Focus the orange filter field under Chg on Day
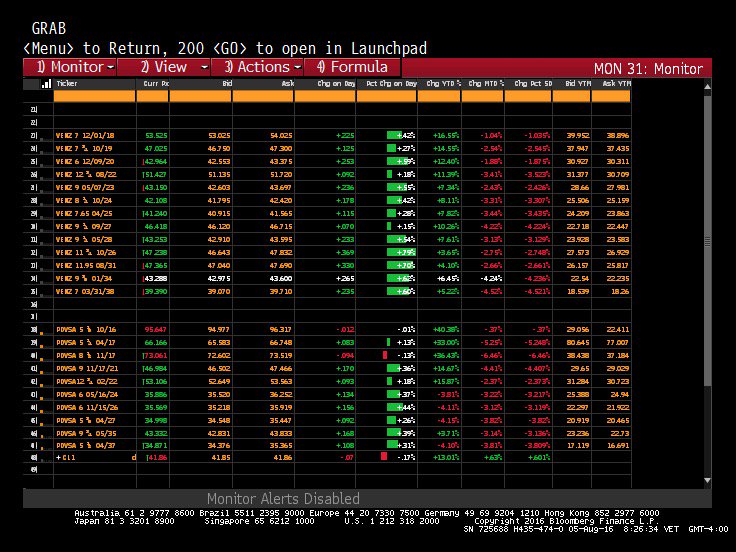Viewport: 736px width, 552px height. [325, 96]
